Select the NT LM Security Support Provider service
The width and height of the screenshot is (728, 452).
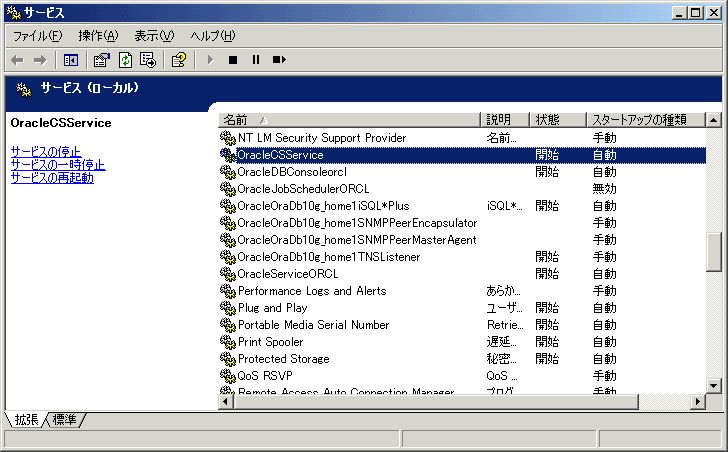pos(322,138)
